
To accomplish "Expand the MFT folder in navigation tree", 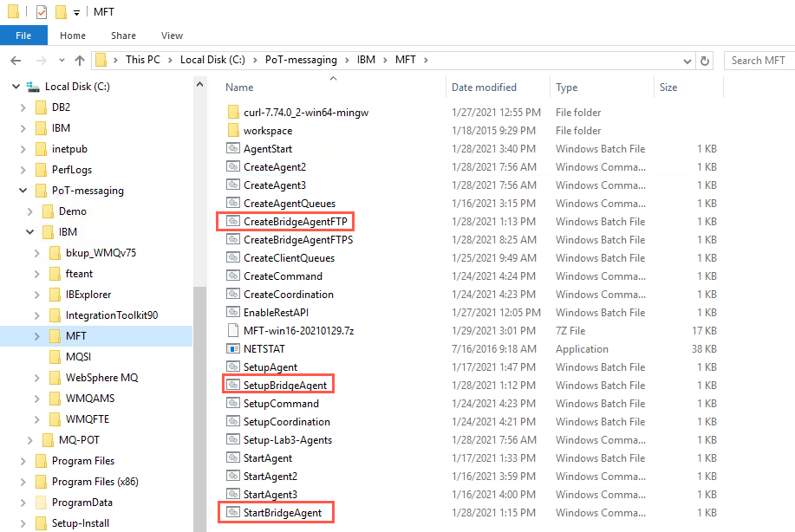I will point(36,336).
